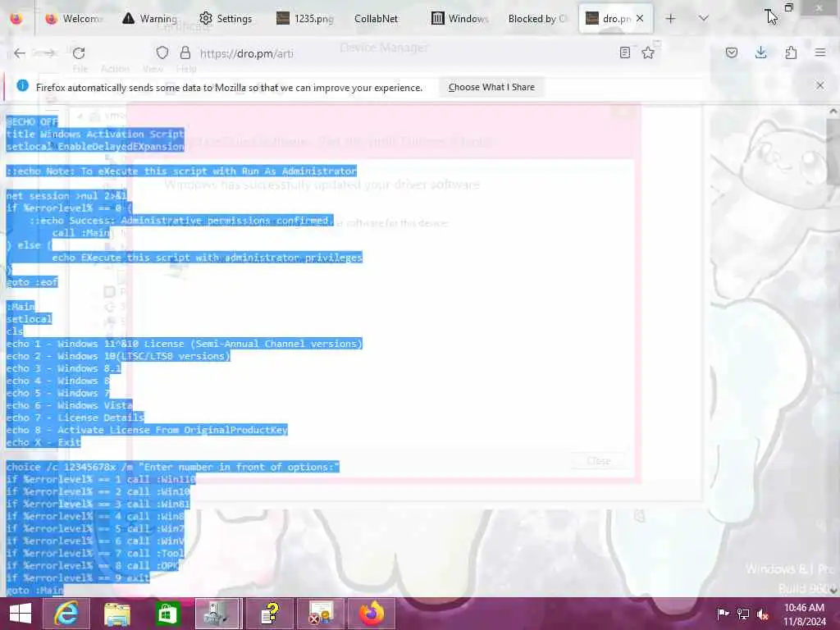Viewport: 840px width, 630px height.
Task: Switch to the CollabNet tab
Action: click(377, 19)
